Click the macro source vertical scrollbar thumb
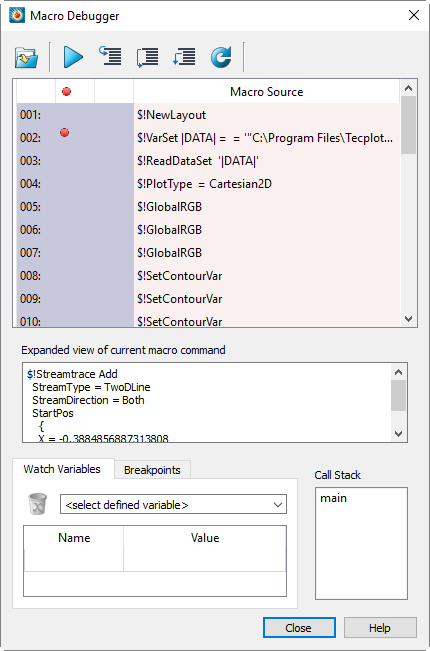 pos(408,125)
